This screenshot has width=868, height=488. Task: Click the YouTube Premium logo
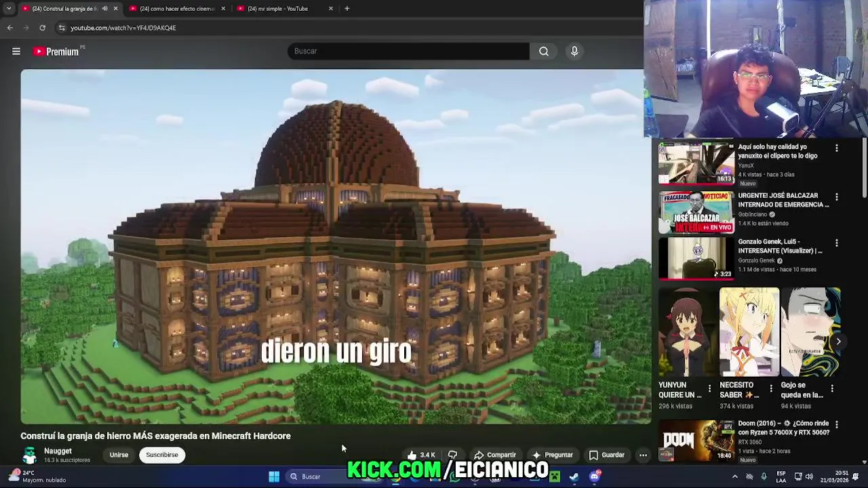tap(57, 52)
